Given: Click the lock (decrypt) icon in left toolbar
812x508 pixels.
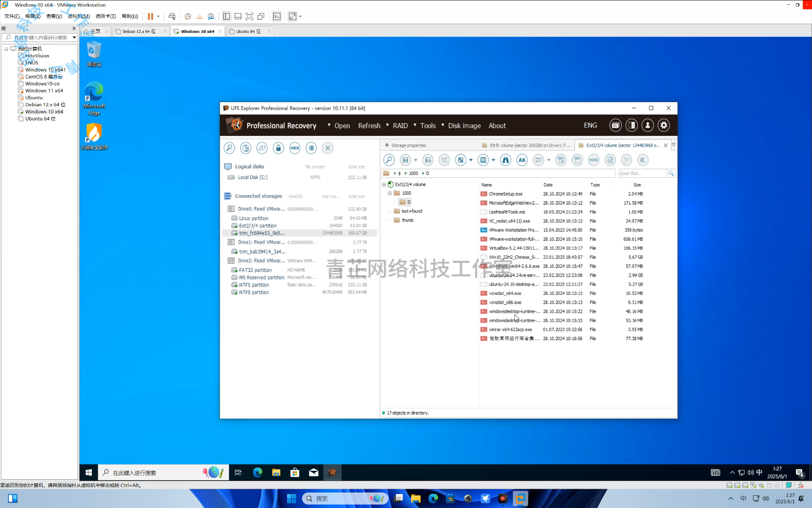Looking at the screenshot, I should pos(278,148).
